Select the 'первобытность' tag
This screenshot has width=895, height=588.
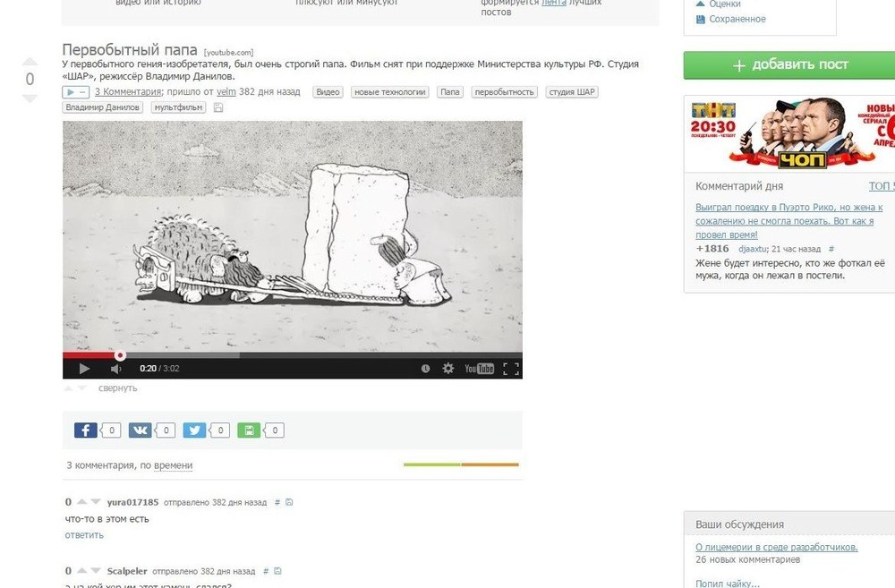[504, 92]
